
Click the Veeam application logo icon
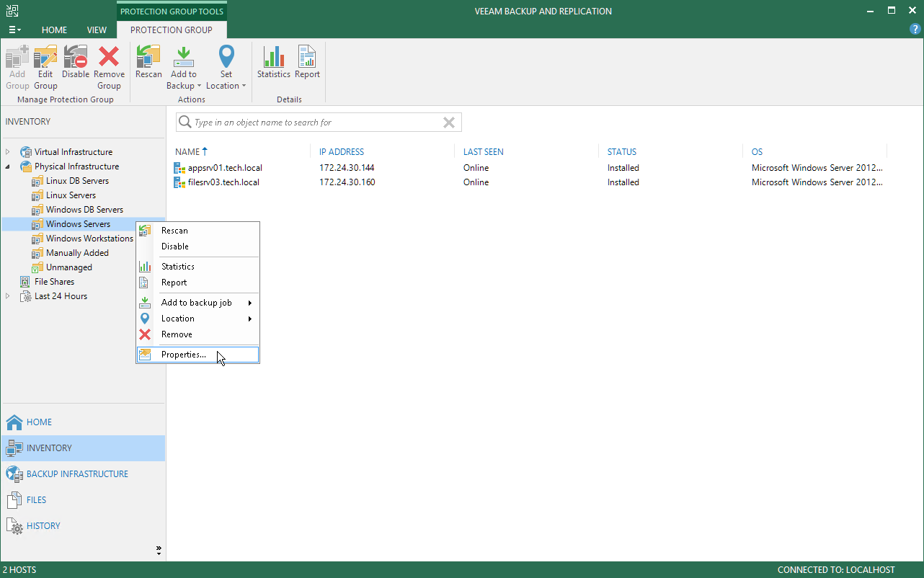point(13,11)
